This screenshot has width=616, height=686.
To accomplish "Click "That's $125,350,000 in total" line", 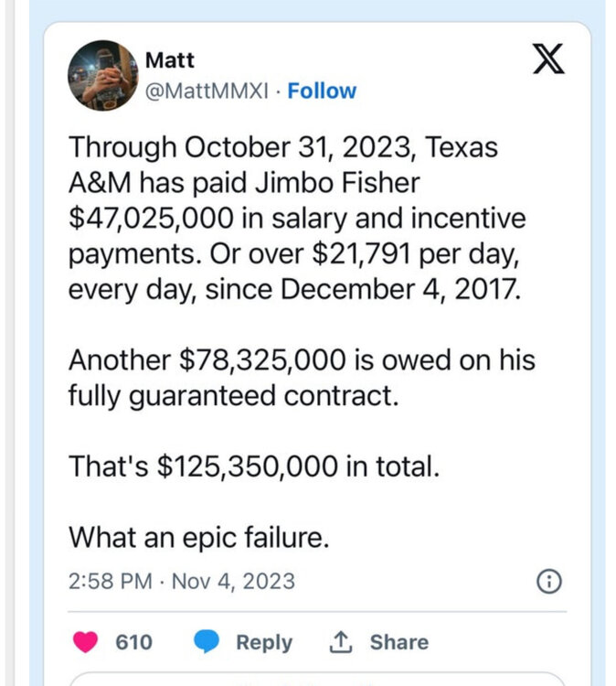I will (255, 466).
